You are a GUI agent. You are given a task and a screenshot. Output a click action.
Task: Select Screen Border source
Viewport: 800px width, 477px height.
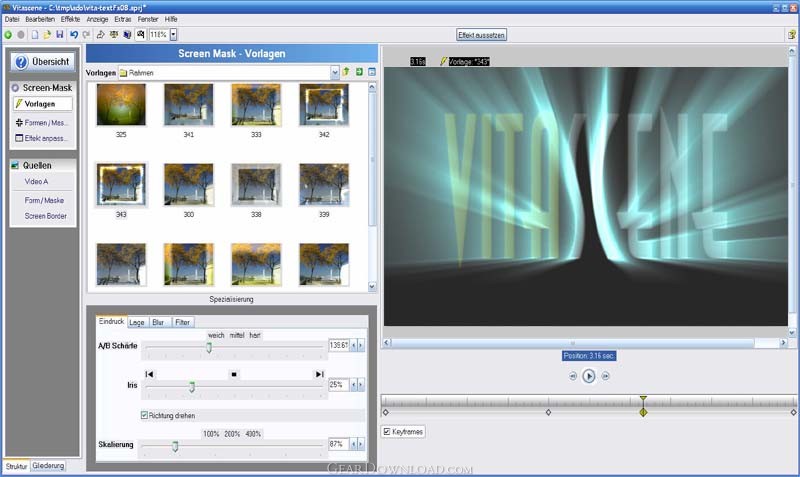coord(45,216)
